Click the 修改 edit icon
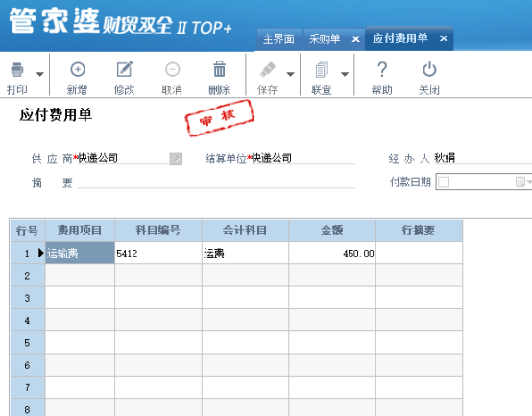Image resolution: width=532 pixels, height=416 pixels. 125,69
